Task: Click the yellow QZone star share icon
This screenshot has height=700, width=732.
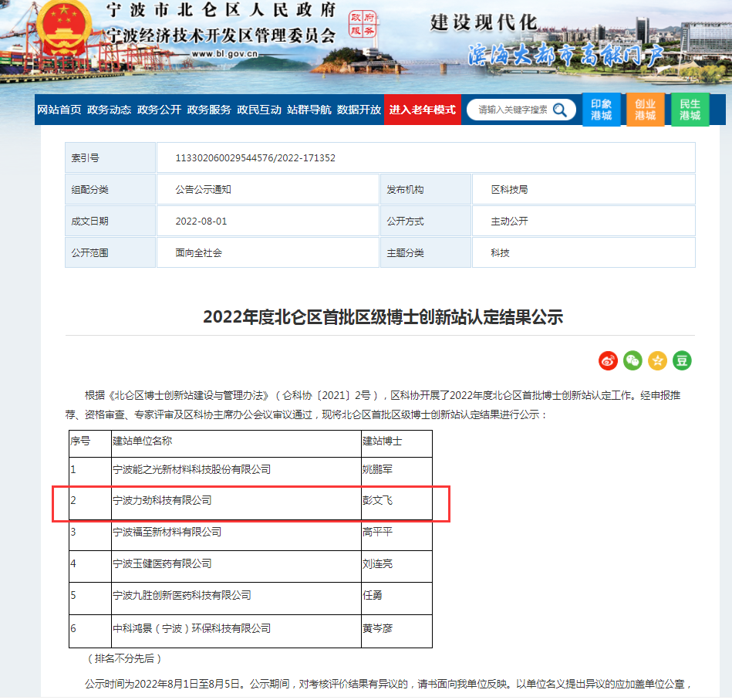Action: [x=657, y=360]
